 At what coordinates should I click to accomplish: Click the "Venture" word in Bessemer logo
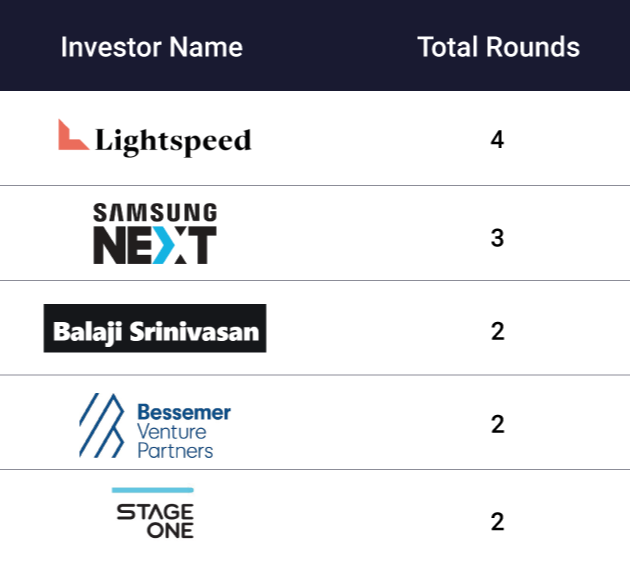coord(171,431)
